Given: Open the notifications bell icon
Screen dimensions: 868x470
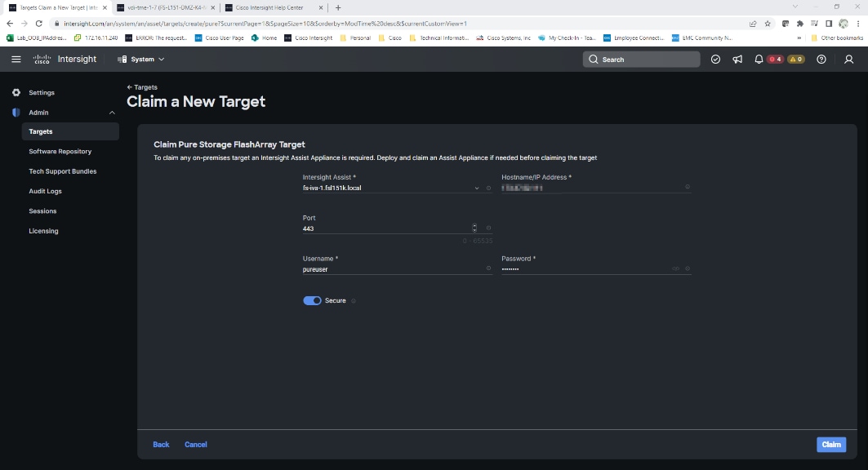Looking at the screenshot, I should pyautogui.click(x=759, y=60).
